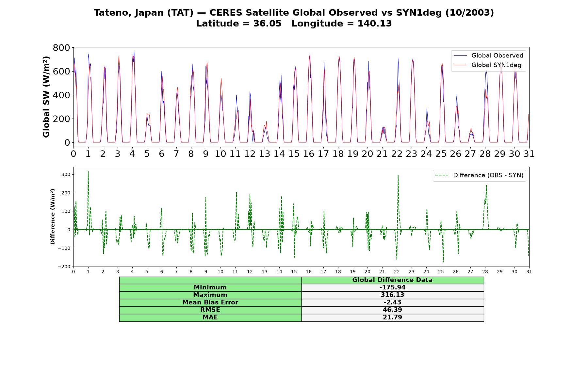Image resolution: width=588 pixels, height=392 pixels.
Task: Click the Global Observed legend entry
Action: point(489,56)
